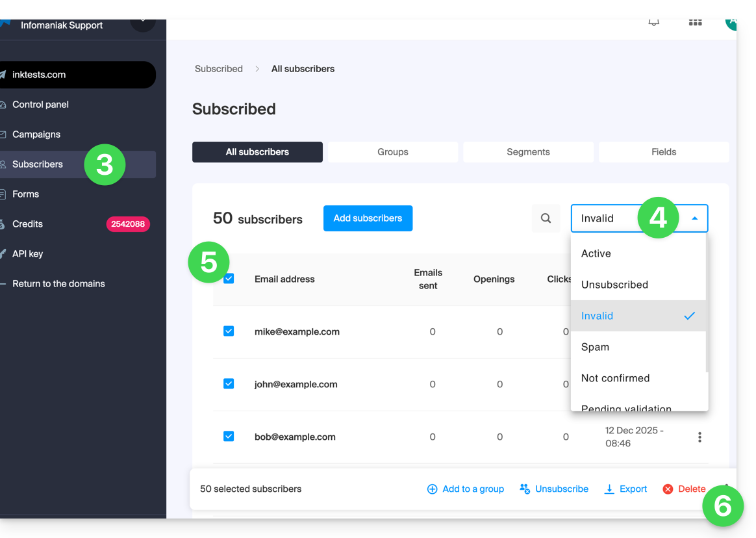This screenshot has width=756, height=538.
Task: Click the Export download icon
Action: coord(609,489)
